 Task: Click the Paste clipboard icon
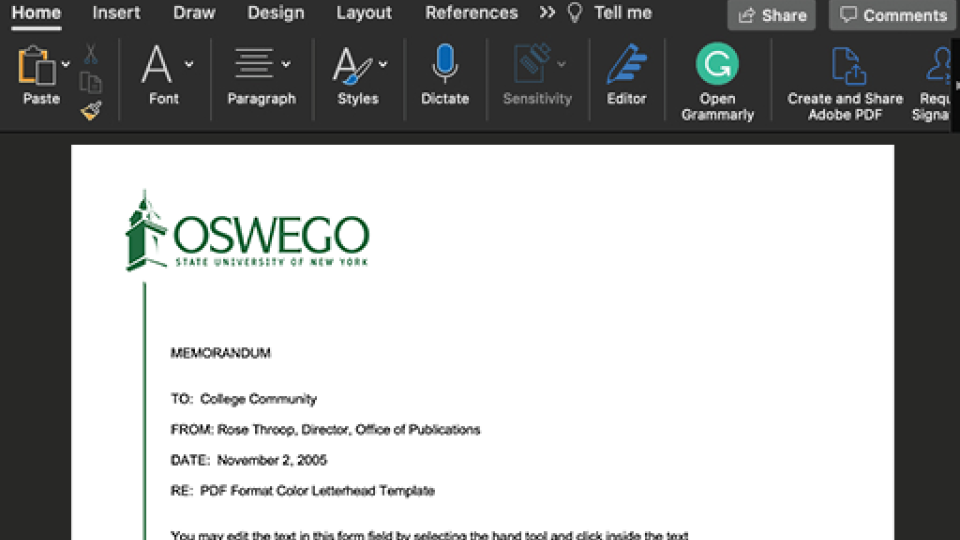click(36, 65)
